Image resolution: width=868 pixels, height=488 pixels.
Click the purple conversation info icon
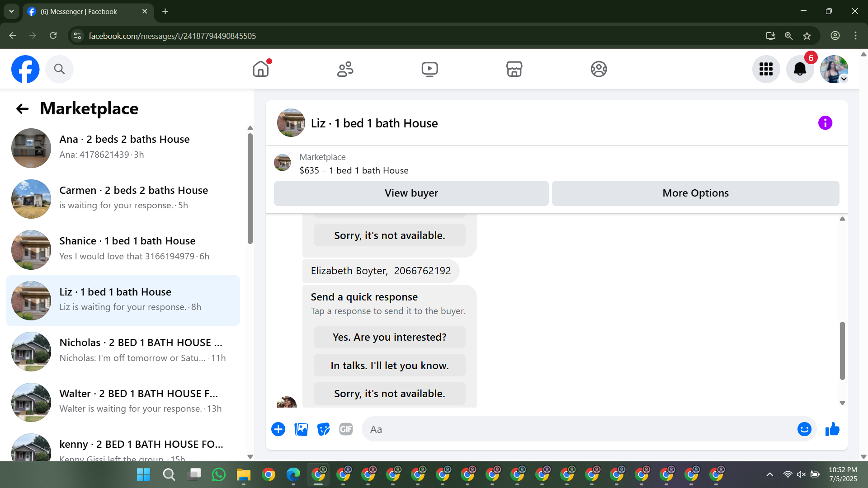825,123
